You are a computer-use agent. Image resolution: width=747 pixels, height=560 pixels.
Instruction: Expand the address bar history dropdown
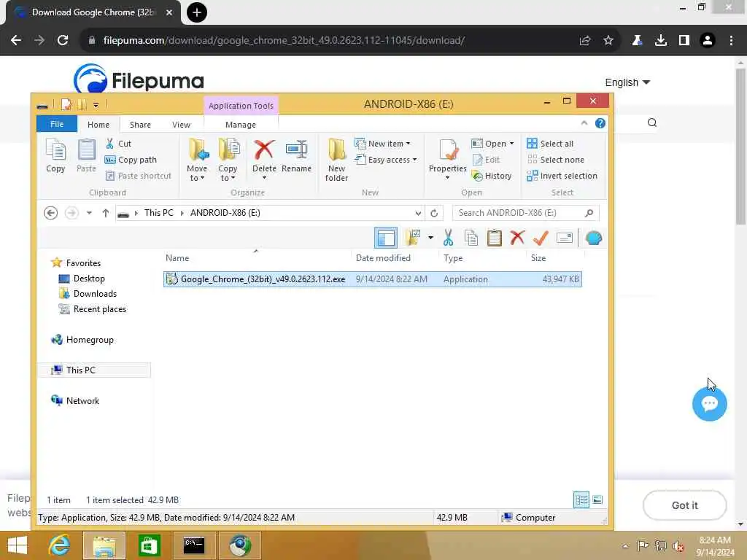418,213
